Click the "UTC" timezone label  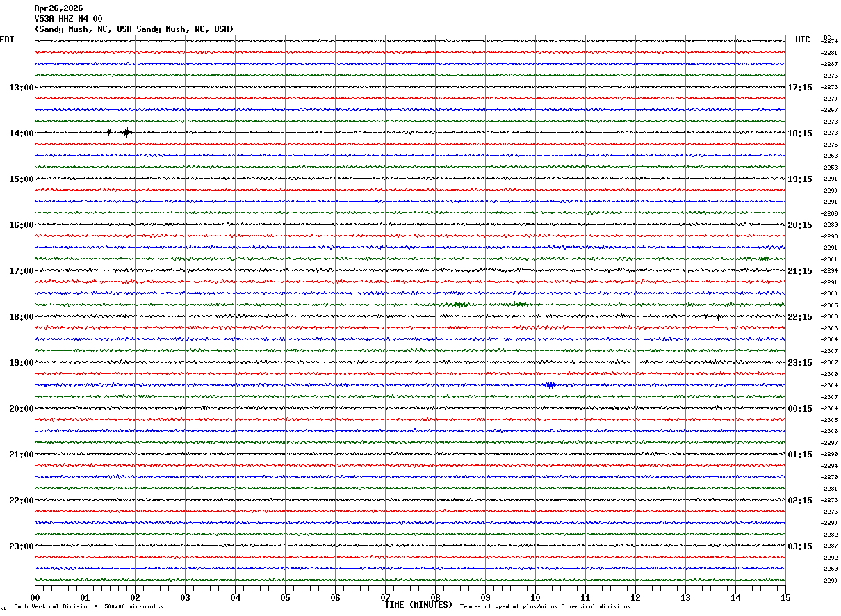[803, 40]
